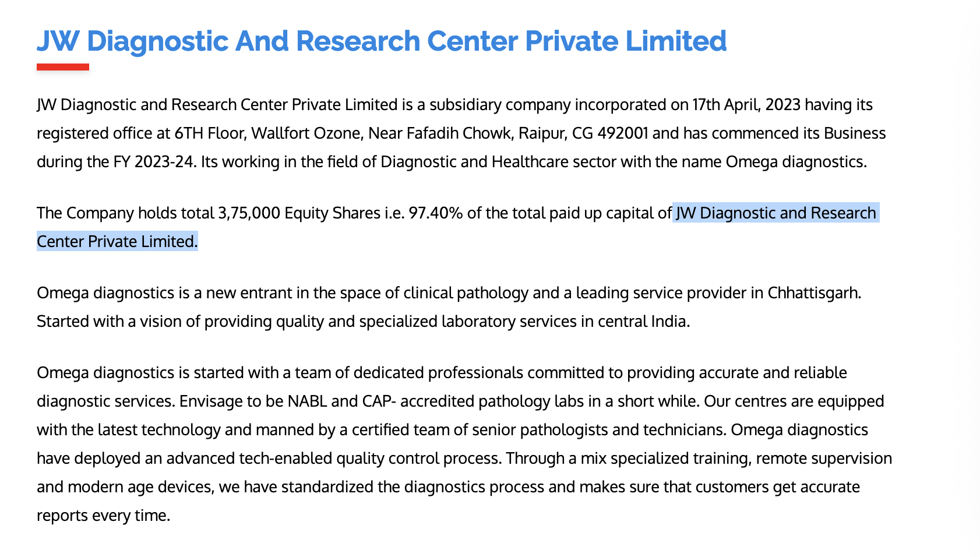Click the text 'FY 2023-24'
980x557 pixels.
[x=153, y=161]
